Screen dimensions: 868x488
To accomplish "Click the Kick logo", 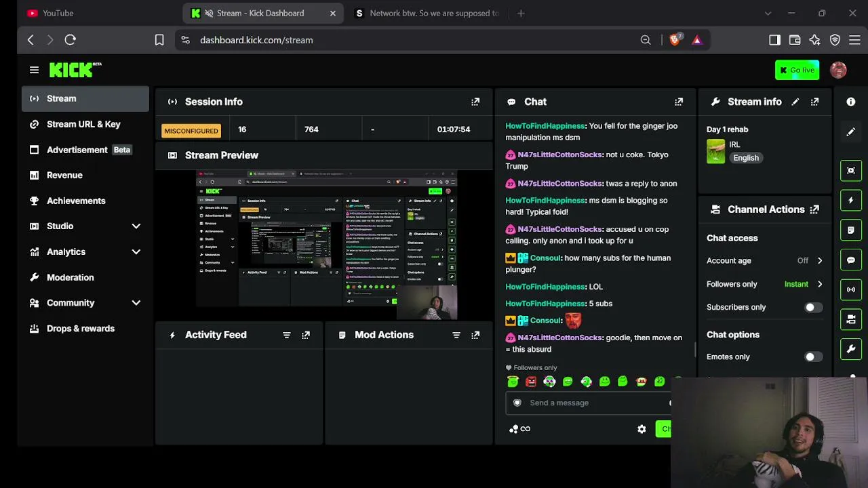I will pyautogui.click(x=75, y=70).
